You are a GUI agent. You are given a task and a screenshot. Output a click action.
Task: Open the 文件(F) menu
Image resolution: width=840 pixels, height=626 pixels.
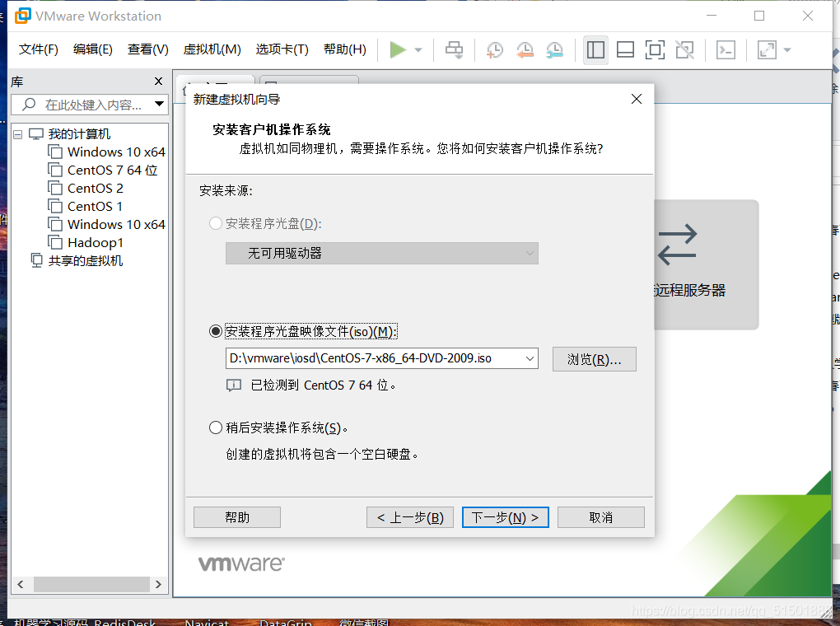point(39,49)
